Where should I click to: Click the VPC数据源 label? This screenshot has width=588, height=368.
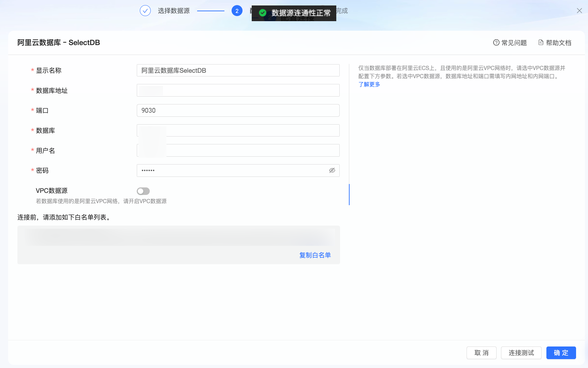click(52, 190)
